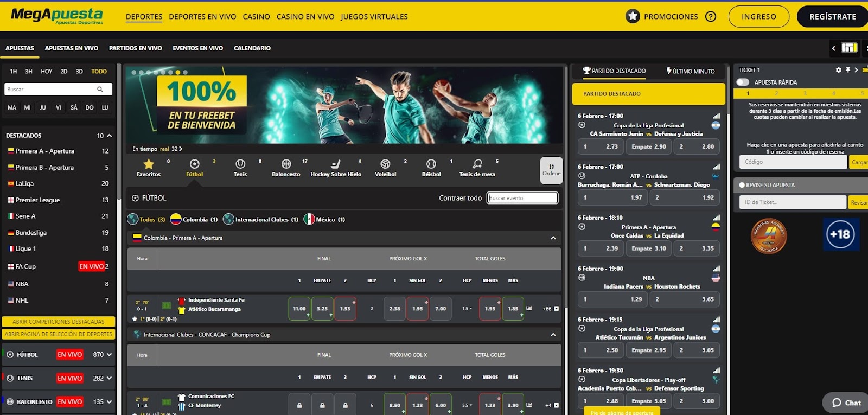Click the layout switcher icon at top right
868x415 pixels.
pos(849,48)
